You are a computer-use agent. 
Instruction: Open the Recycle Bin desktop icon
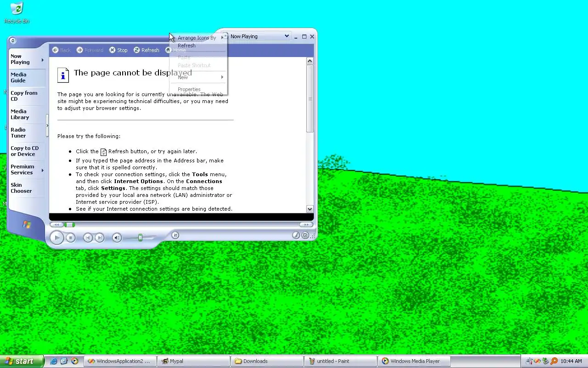point(17,13)
